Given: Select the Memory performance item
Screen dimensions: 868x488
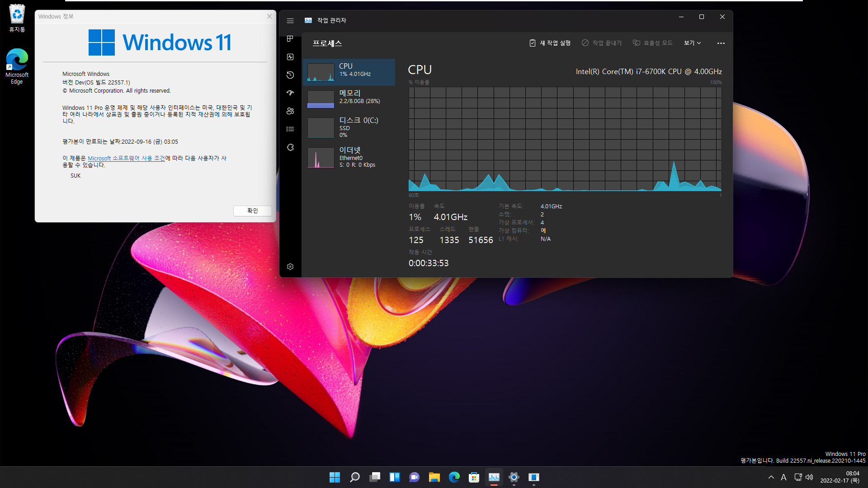Looking at the screenshot, I should 349,99.
